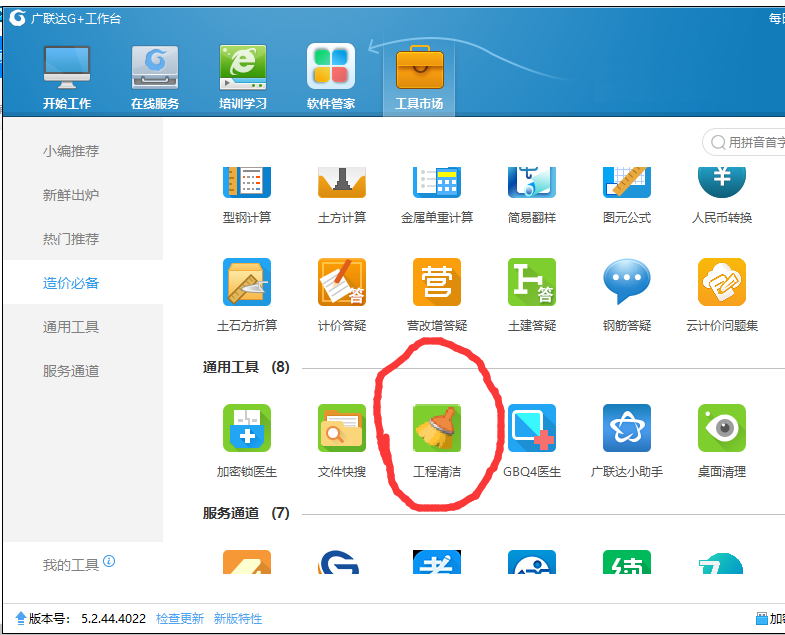Viewport: 785px width, 635px height.
Task: Click the 通用工具 (8) section header
Action: coord(246,367)
